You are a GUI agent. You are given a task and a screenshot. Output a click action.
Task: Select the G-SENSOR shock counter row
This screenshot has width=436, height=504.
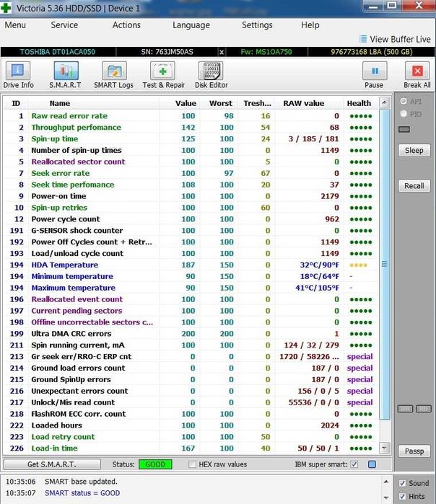pyautogui.click(x=191, y=231)
